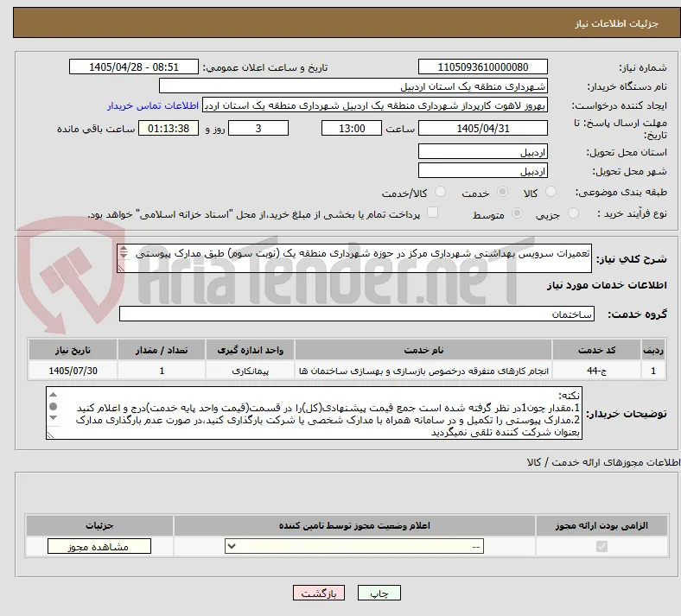Click the نام خدمت column header
Image resolution: width=681 pixels, height=616 pixels.
point(423,350)
